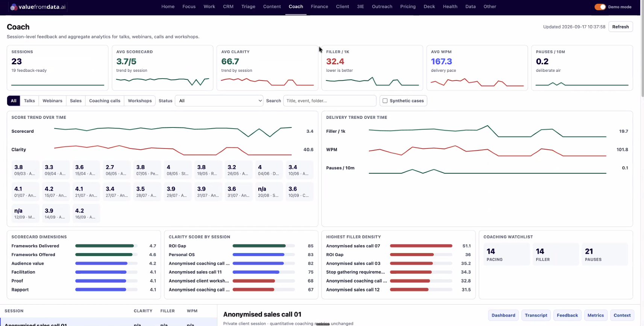Viewport: 644px width, 326px height.
Task: Click the 14 Pacing watchlist tile
Action: coord(506,255)
